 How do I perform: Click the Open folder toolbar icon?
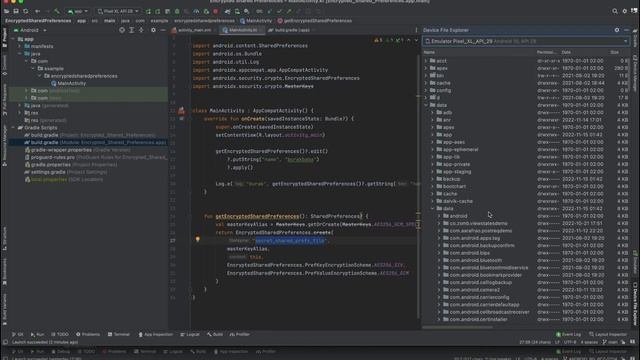point(7,11)
